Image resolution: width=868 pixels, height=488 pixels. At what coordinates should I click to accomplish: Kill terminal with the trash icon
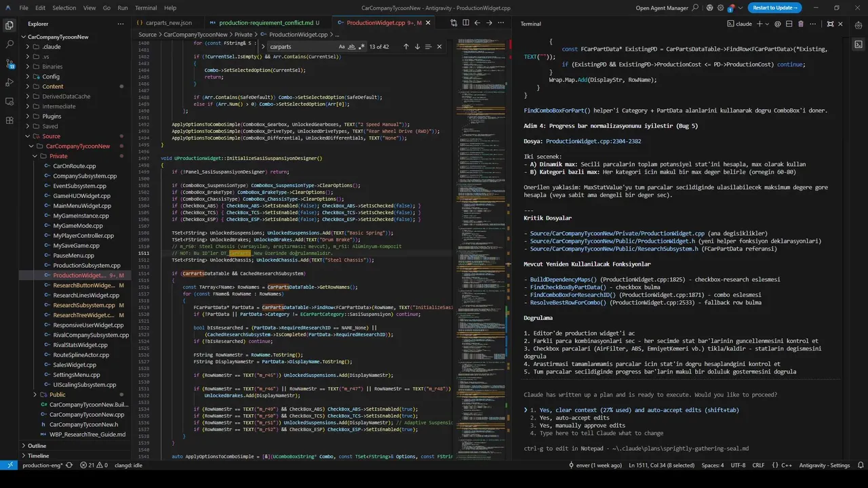[x=801, y=24]
